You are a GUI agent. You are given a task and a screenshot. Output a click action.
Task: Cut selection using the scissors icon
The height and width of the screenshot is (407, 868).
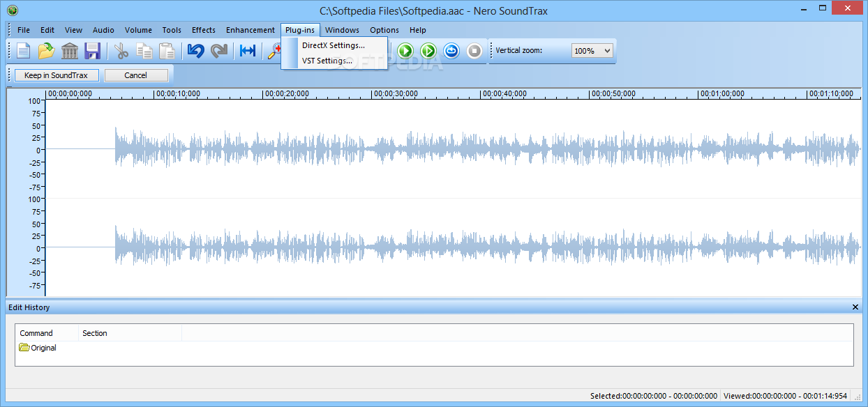122,51
